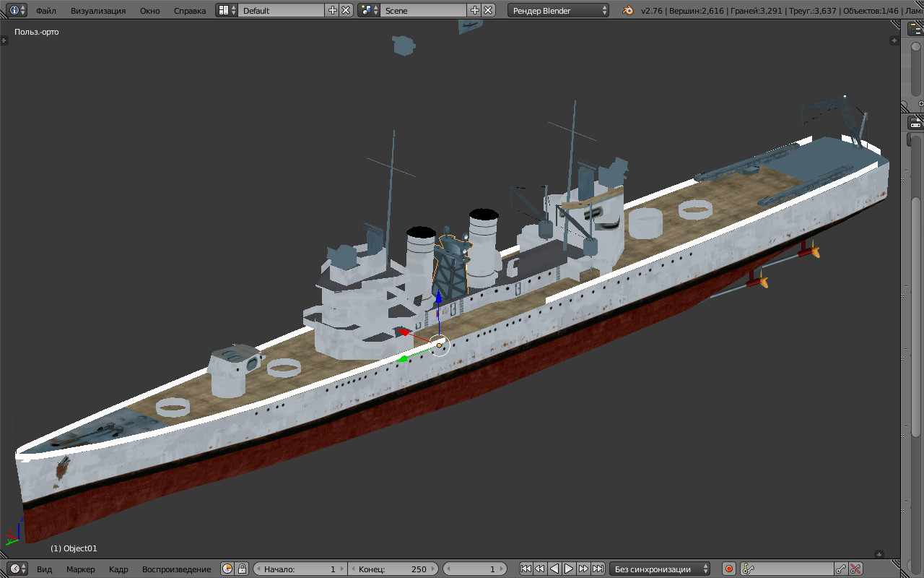Click the Blender logo icon
The height and width of the screenshot is (578, 924).
[629, 10]
